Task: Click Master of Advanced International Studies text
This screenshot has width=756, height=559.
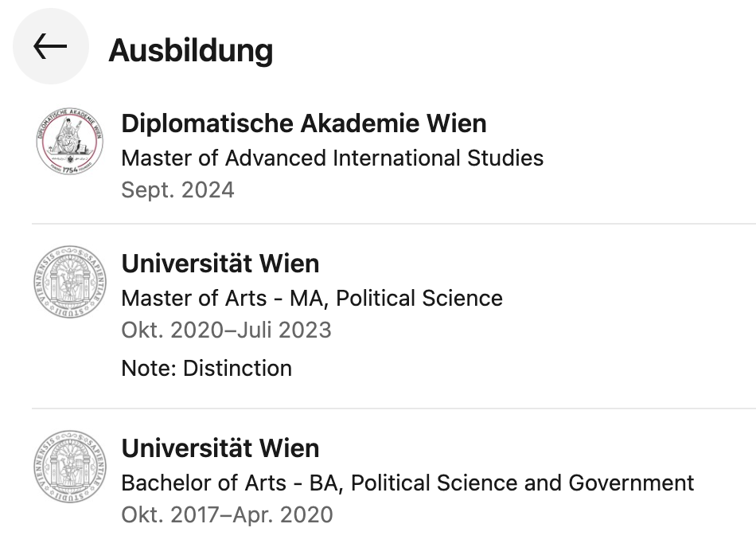Action: tap(332, 158)
